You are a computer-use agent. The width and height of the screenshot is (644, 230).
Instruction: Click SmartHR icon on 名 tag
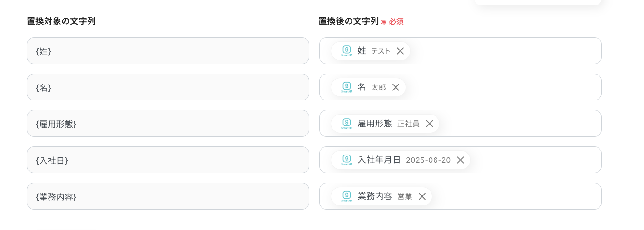[x=347, y=87]
